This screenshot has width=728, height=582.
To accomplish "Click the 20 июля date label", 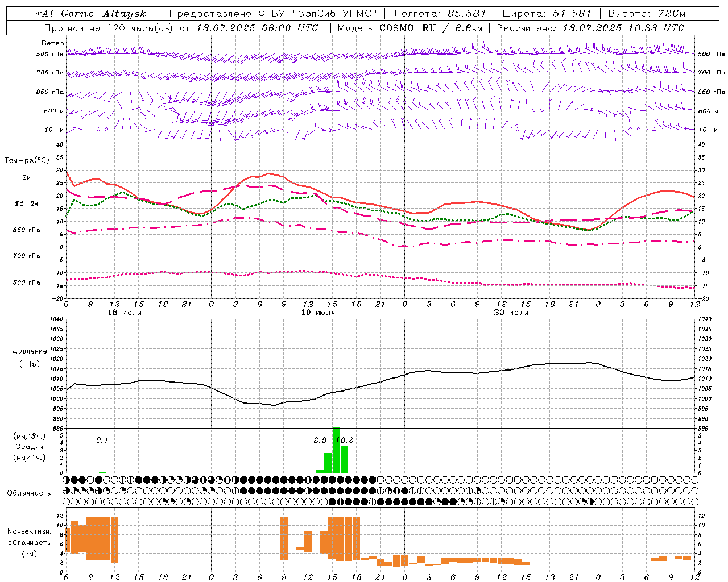I will pos(511,313).
